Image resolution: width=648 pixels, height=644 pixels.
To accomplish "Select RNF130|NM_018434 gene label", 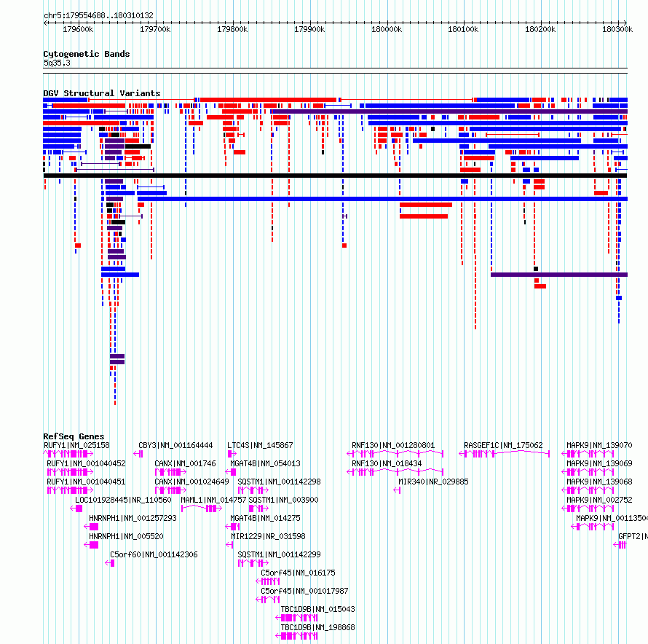I will pos(387,463).
